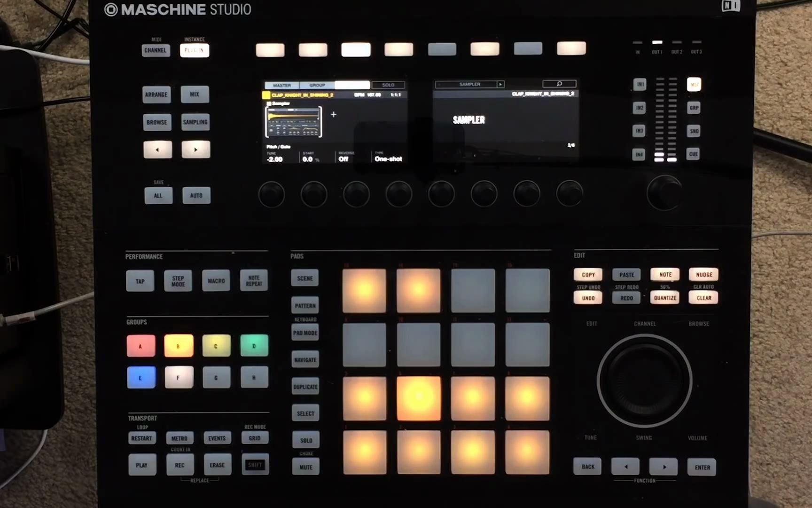The width and height of the screenshot is (812, 508).
Task: Tap the CHANNEL button under MIDI
Action: [156, 50]
